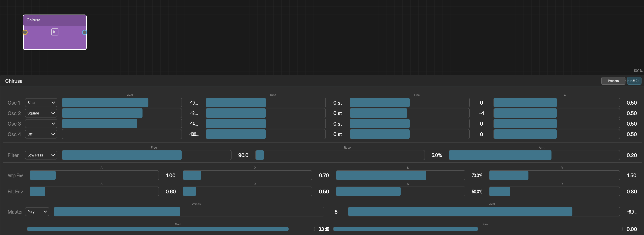Click the Amp Env Attack value 1.00
This screenshot has width=644, height=235.
(x=171, y=175)
